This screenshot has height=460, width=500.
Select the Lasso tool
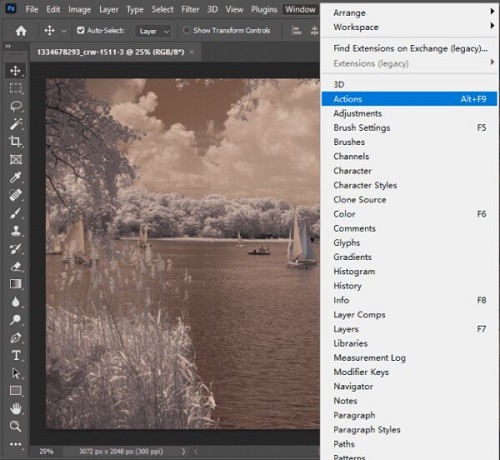click(x=16, y=106)
